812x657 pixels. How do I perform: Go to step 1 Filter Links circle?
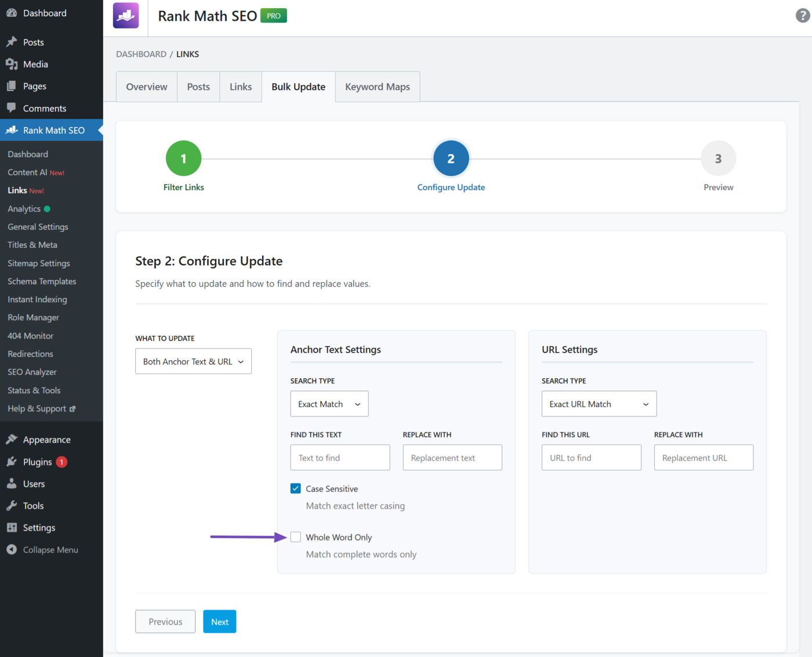[183, 158]
